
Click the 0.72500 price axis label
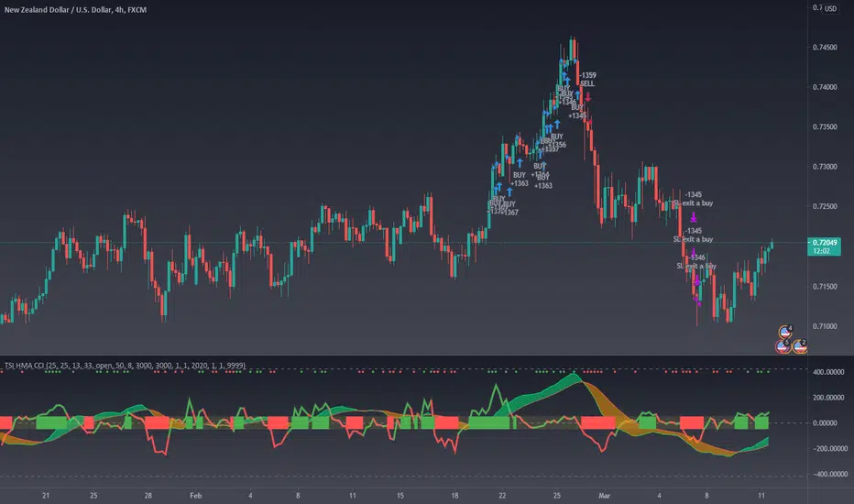[x=825, y=206]
